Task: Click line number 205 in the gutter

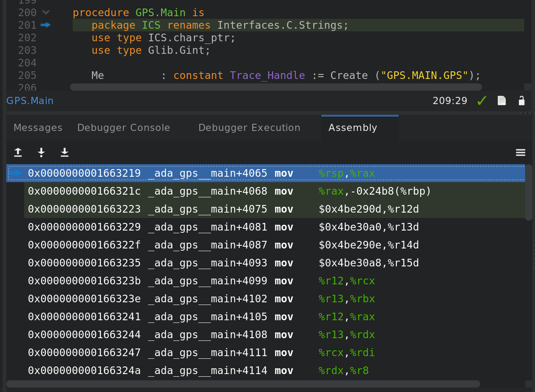Action: pyautogui.click(x=27, y=75)
